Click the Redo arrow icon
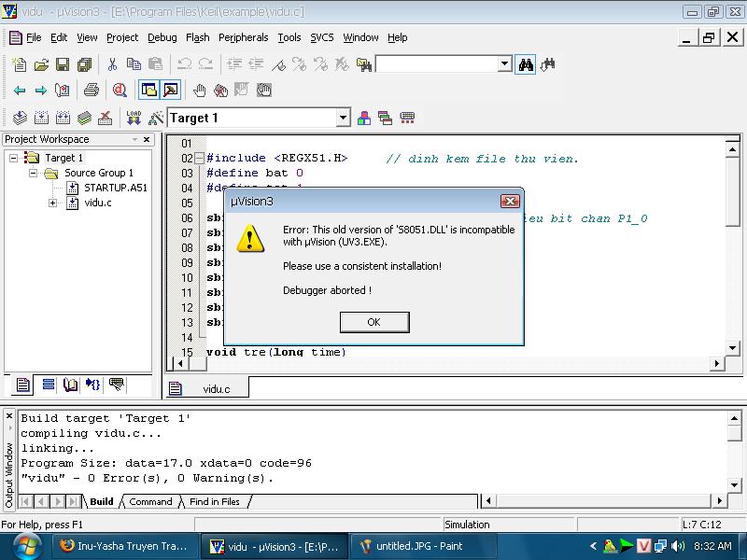This screenshot has width=747, height=560. click(x=205, y=64)
